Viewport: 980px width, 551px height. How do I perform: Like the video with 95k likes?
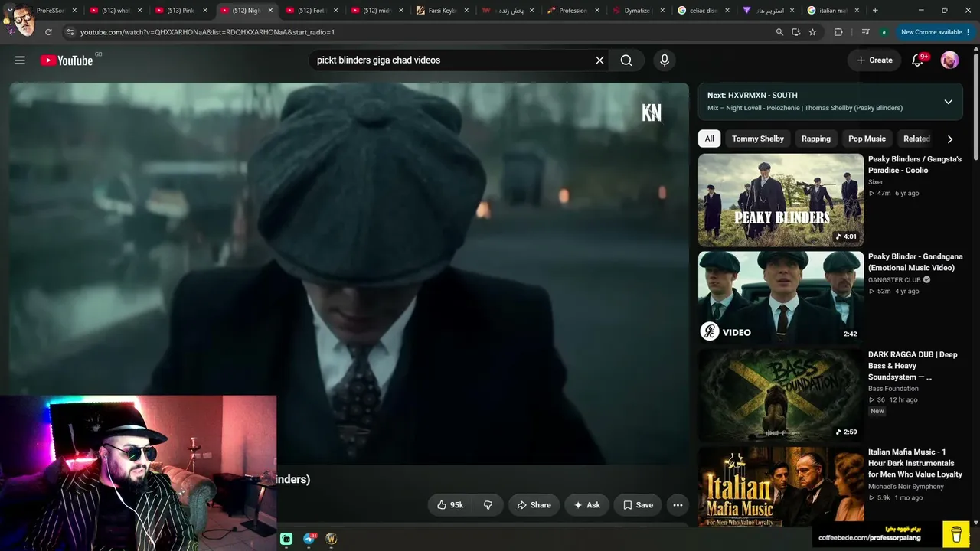coord(449,505)
